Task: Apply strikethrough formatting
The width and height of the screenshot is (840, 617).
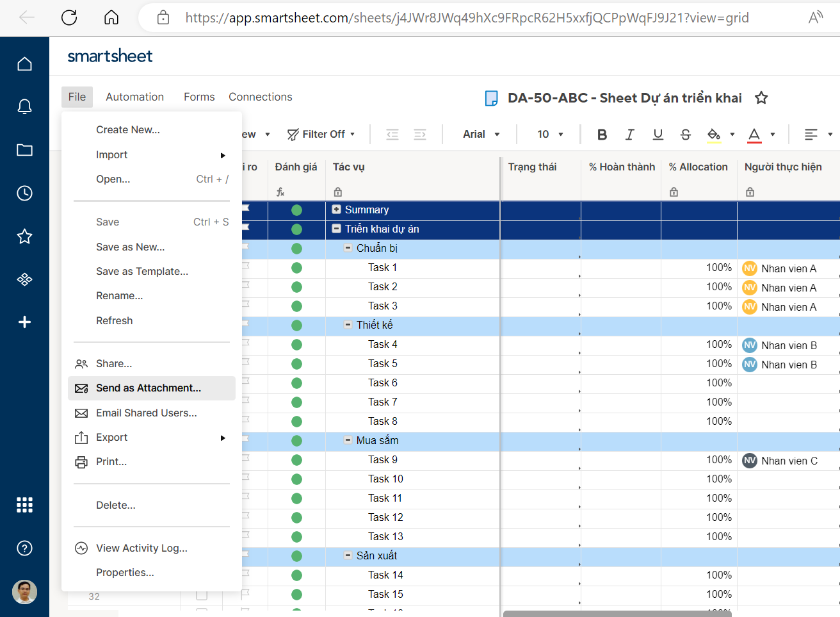Action: pos(685,134)
